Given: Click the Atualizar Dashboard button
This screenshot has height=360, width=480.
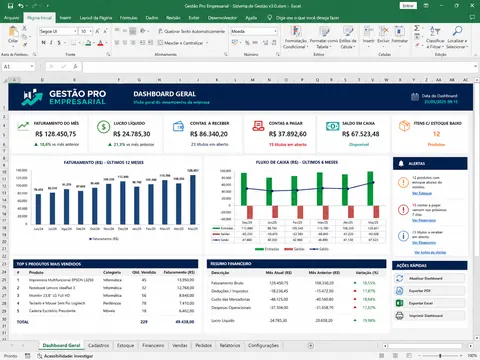Looking at the screenshot, I should [430, 278].
